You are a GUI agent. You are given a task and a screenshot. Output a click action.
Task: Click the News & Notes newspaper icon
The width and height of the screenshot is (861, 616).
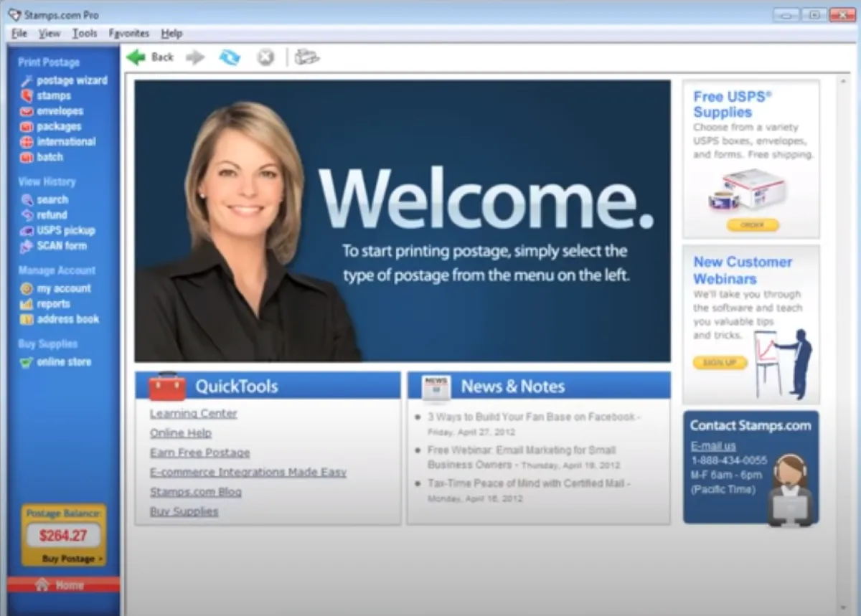tap(436, 387)
